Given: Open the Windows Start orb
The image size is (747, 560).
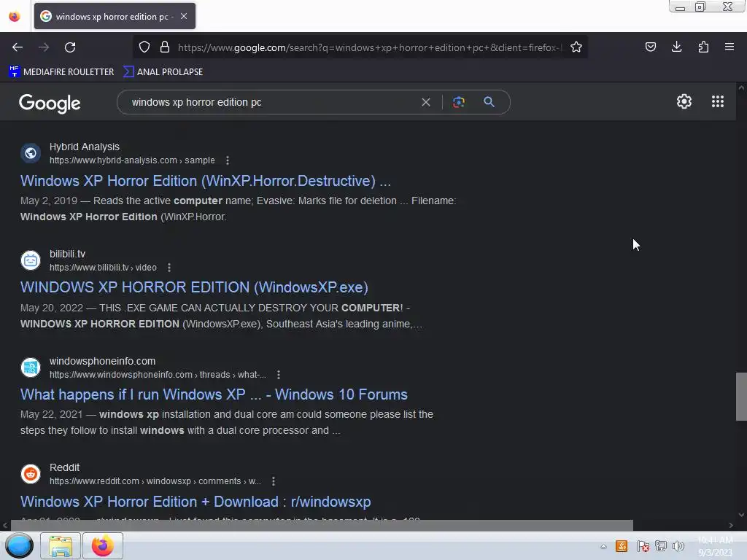Looking at the screenshot, I should point(19,545).
